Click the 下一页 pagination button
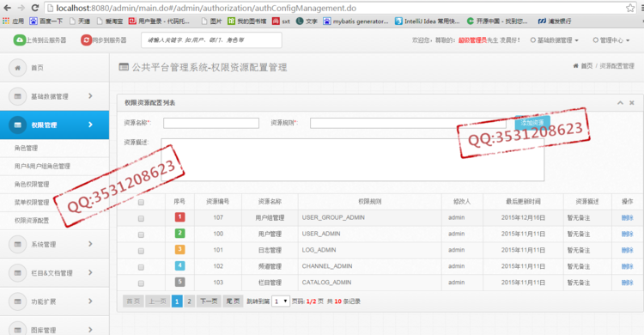Screen dimensions: 644x335 pyautogui.click(x=209, y=301)
